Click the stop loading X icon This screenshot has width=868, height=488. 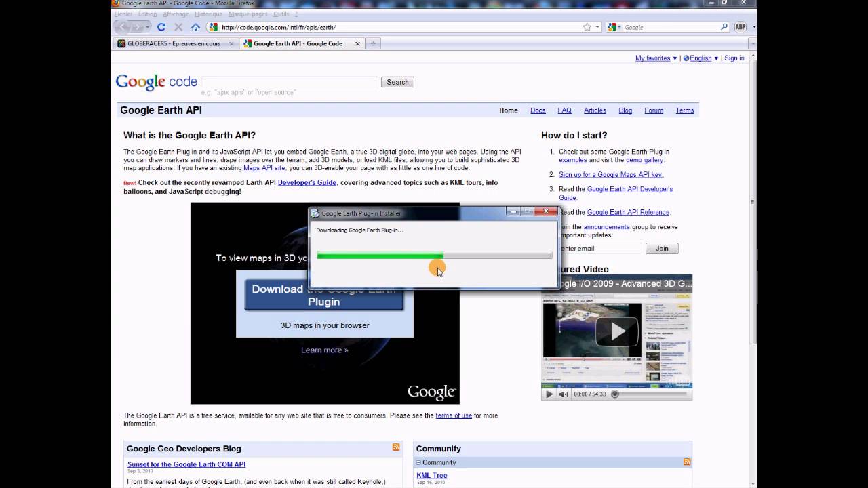178,27
